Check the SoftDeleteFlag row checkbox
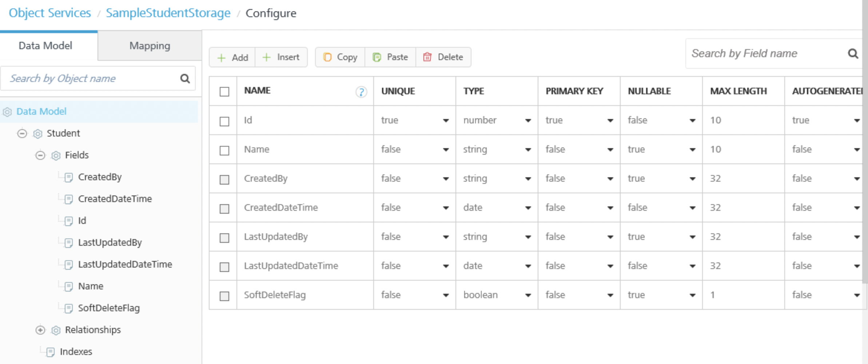The image size is (868, 364). point(224,296)
